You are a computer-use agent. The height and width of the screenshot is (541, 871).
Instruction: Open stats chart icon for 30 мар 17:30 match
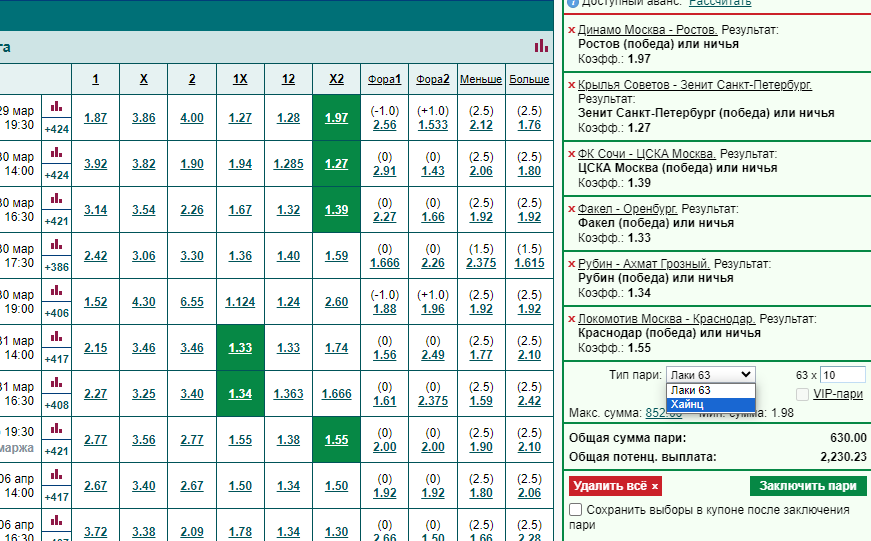point(57,244)
